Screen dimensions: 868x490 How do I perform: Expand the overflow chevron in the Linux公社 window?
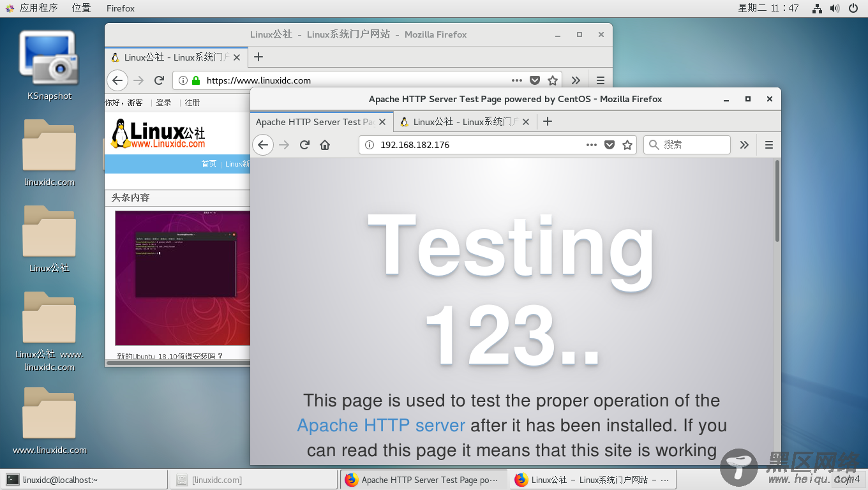coord(576,80)
